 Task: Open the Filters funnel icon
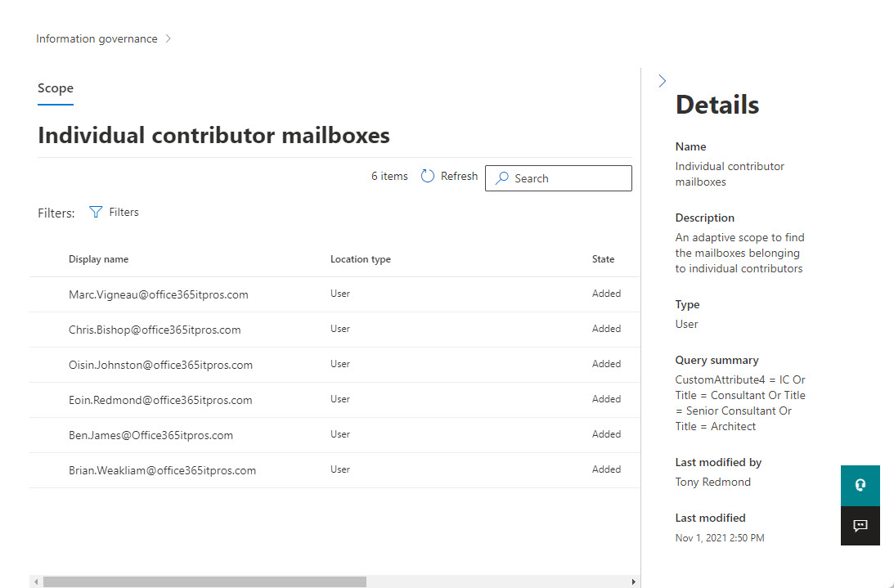coord(97,211)
